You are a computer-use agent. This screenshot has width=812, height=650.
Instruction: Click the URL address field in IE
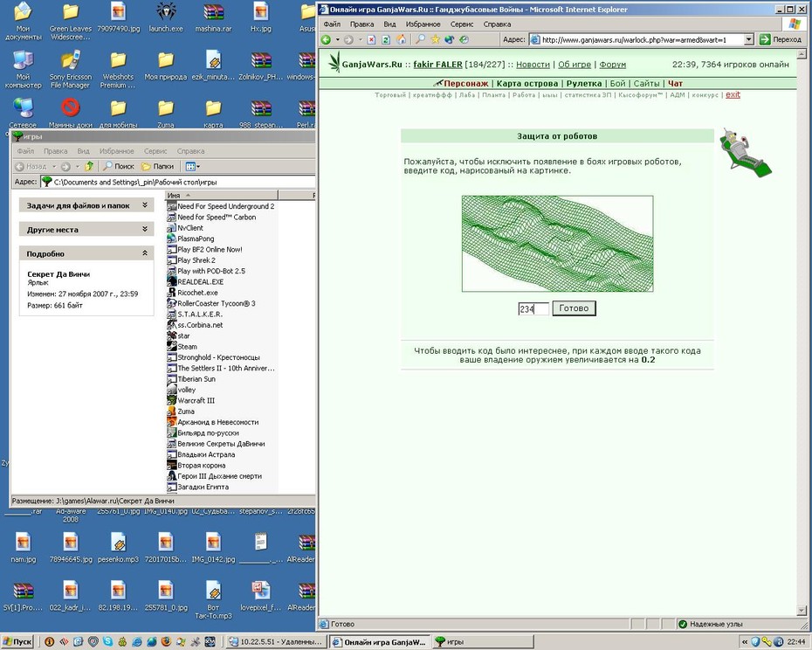[641, 39]
